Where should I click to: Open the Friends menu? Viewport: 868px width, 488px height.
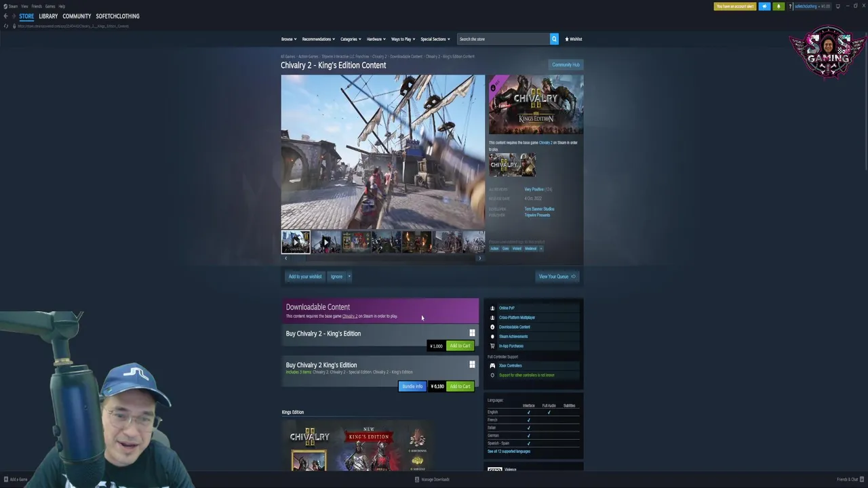tap(37, 6)
